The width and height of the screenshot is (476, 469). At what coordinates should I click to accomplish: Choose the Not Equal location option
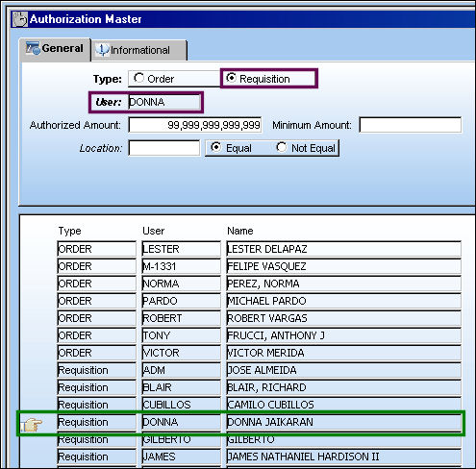(x=281, y=147)
